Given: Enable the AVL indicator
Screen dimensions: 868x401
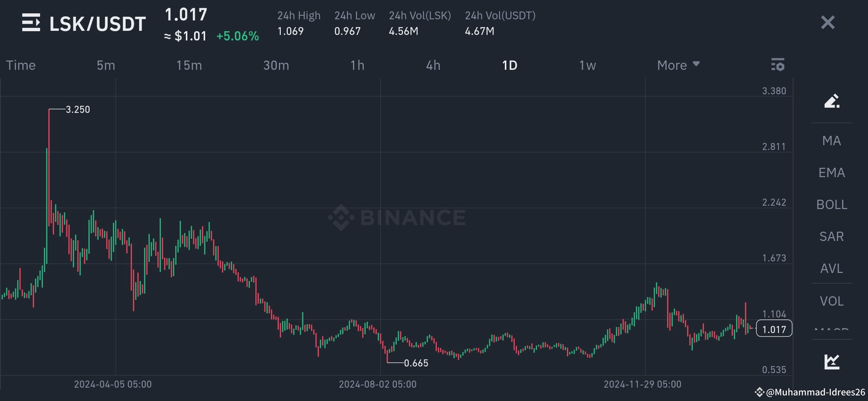Looking at the screenshot, I should 832,268.
